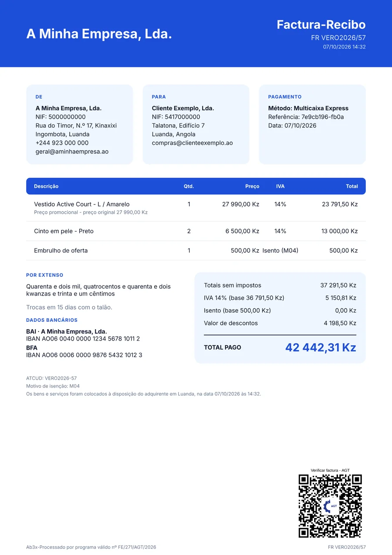Image resolution: width=392 pixels, height=555 pixels.
Task: Click the "Total" column header
Action: [352, 186]
